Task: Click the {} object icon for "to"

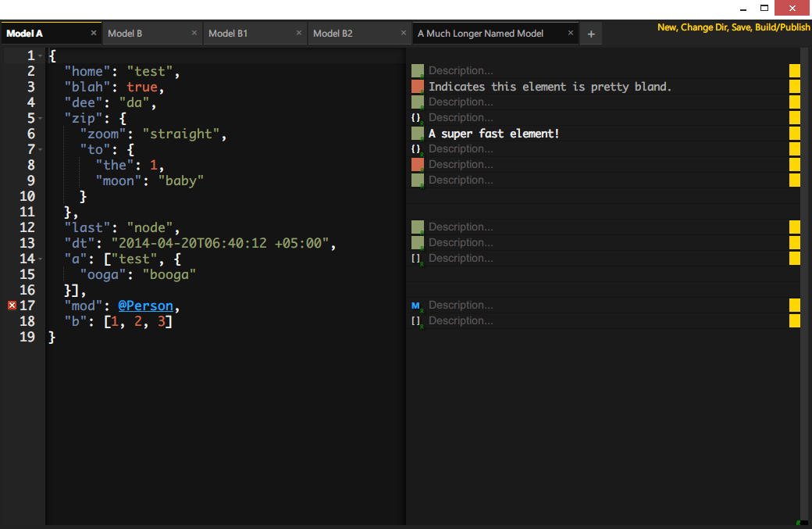Action: point(416,148)
